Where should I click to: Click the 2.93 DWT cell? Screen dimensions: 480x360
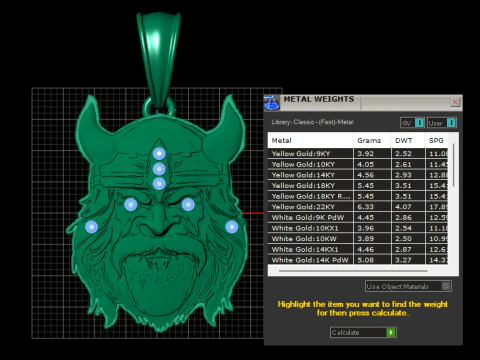click(x=408, y=175)
